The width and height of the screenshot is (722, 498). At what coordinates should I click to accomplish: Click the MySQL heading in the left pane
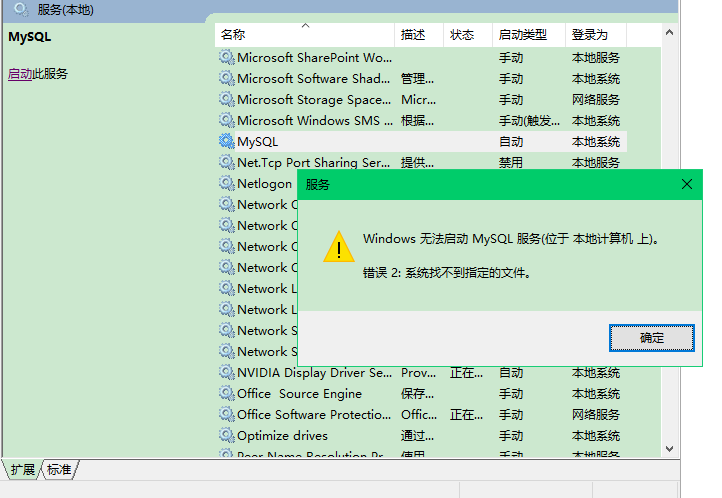pos(29,37)
